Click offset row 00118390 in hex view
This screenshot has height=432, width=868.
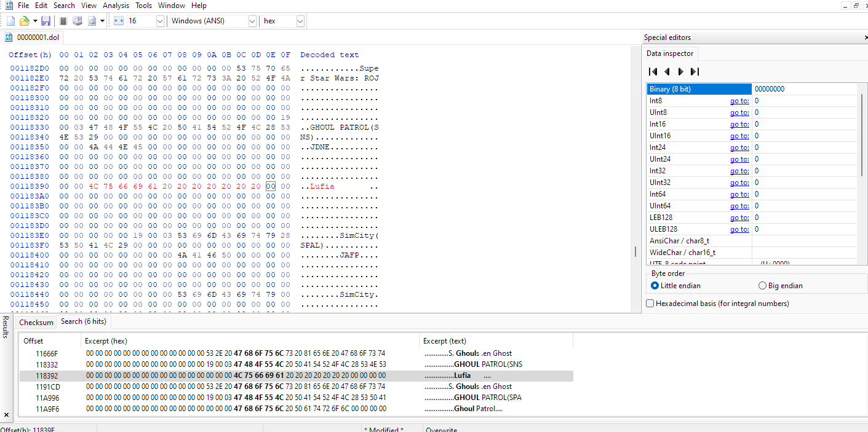point(30,186)
